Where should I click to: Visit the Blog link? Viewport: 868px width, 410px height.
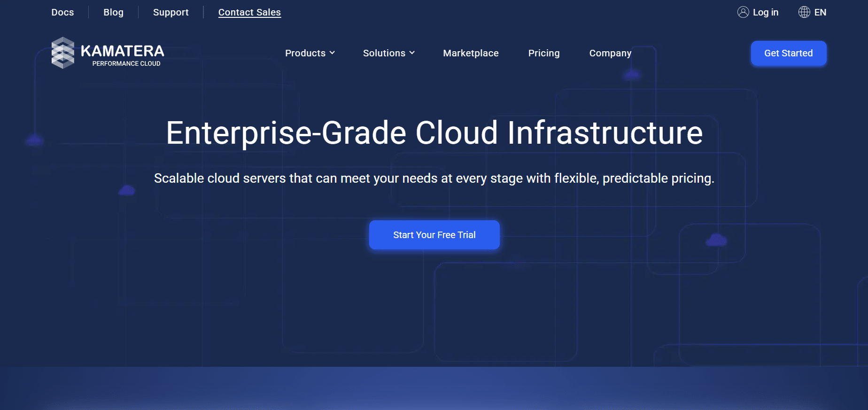click(x=113, y=13)
